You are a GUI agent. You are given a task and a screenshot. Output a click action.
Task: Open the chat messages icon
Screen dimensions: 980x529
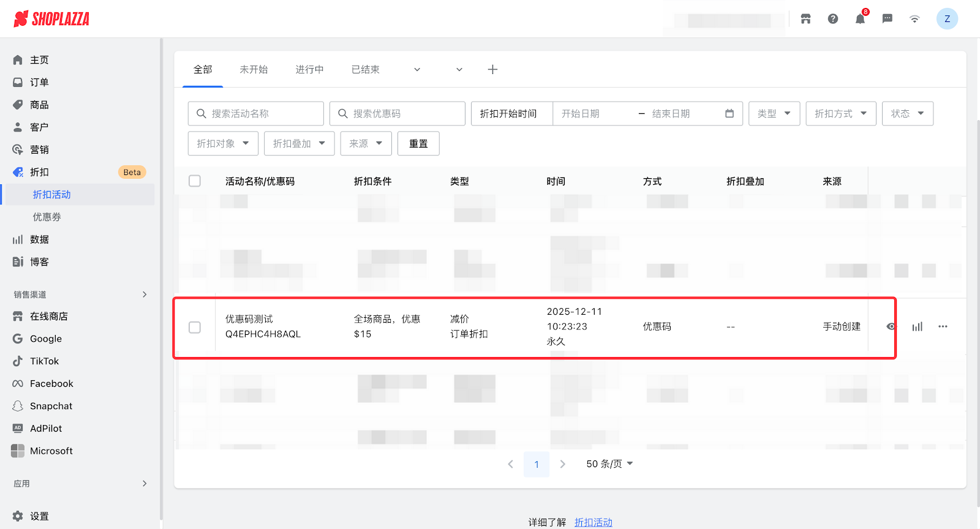(887, 19)
